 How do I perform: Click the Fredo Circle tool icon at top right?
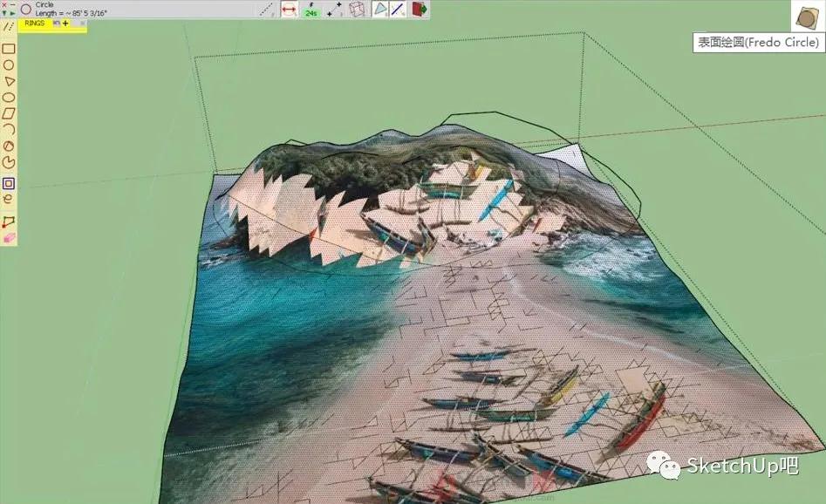click(x=807, y=17)
